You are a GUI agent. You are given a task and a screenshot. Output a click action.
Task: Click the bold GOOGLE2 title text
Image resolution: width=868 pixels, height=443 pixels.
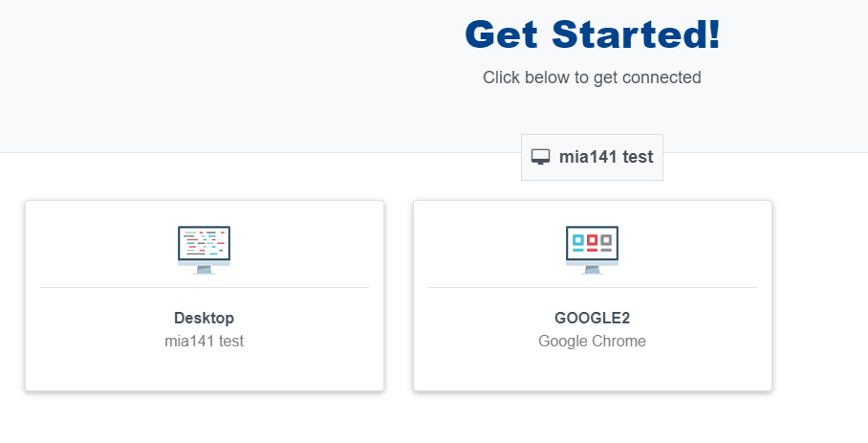click(x=592, y=318)
